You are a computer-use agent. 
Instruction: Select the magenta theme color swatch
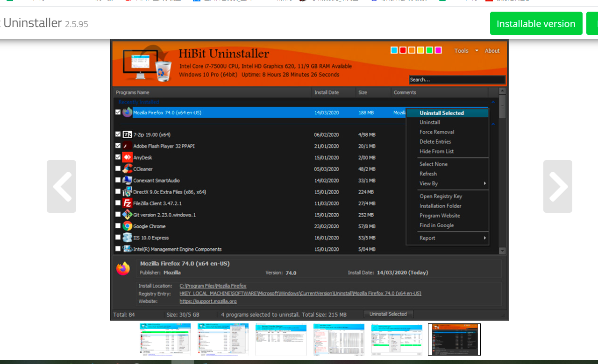coord(438,50)
